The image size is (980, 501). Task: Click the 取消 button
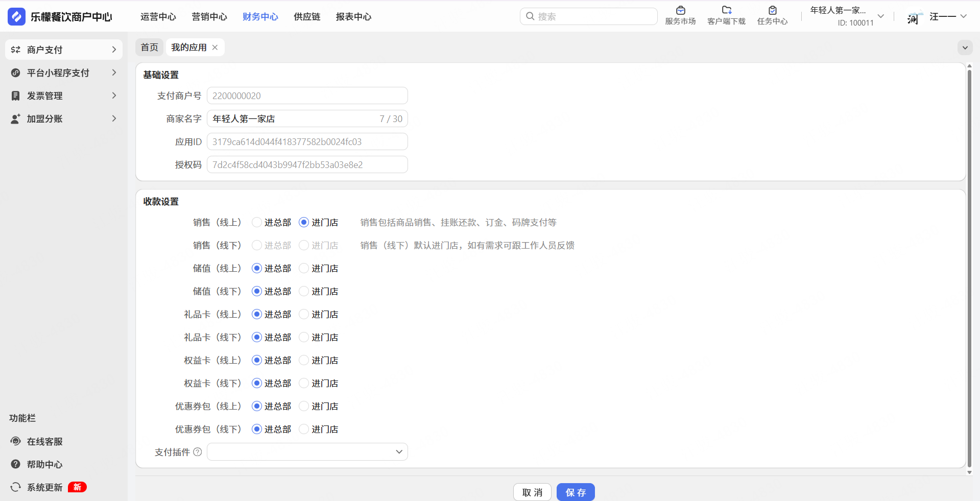point(532,492)
